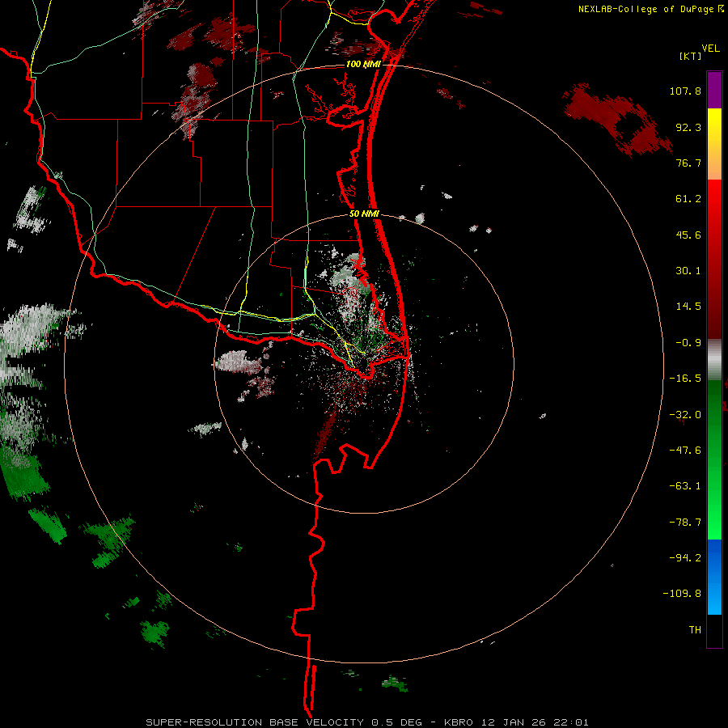Click the 92.3 velocity scale value
Image resolution: width=728 pixels, height=728 pixels.
[688, 127]
